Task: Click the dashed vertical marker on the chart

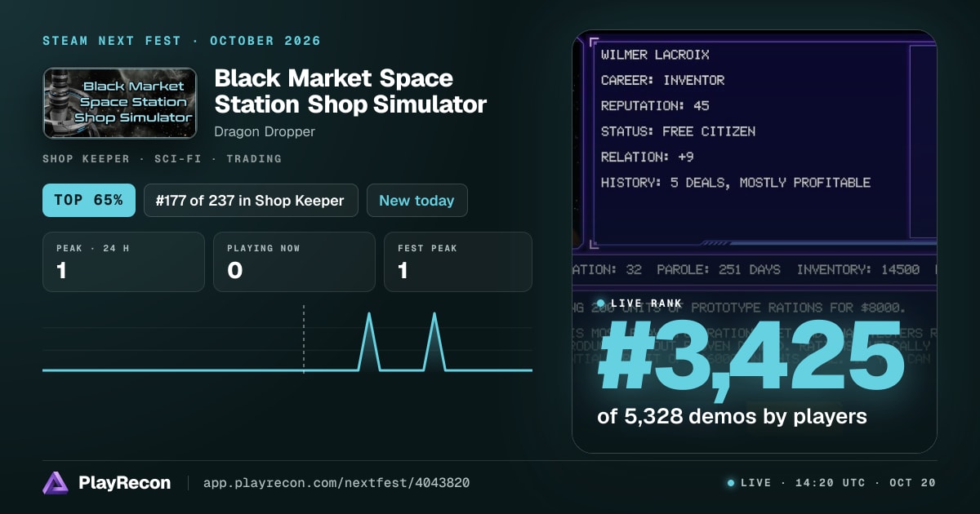Action: click(x=304, y=339)
